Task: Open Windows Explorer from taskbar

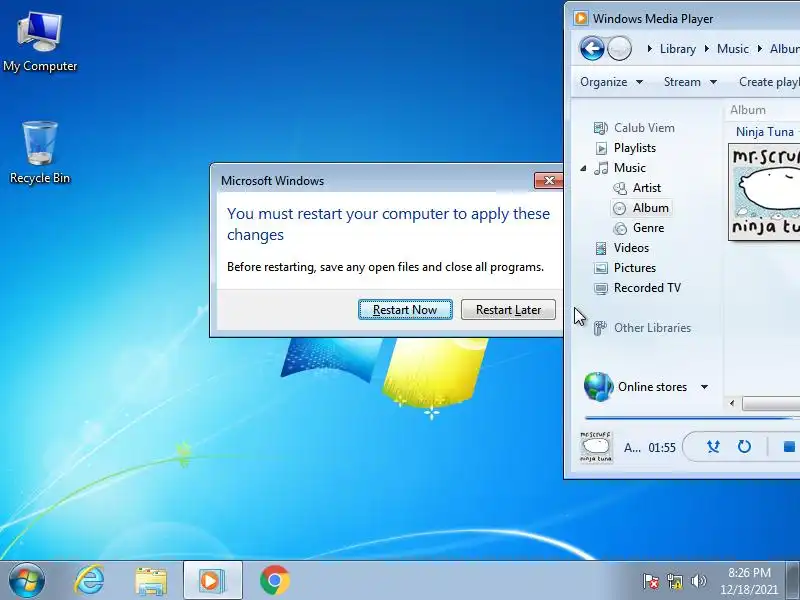Action: tap(151, 581)
